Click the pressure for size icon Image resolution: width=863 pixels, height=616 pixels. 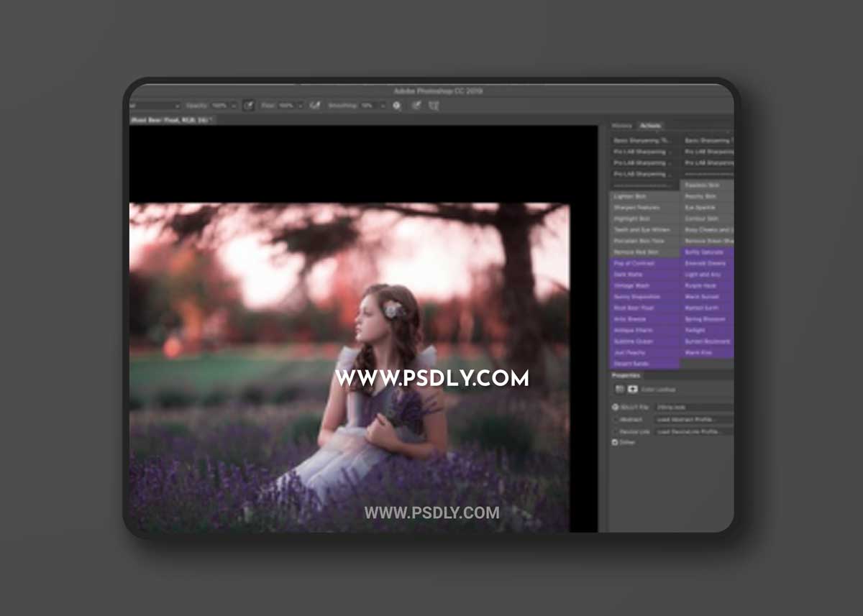pyautogui.click(x=416, y=106)
